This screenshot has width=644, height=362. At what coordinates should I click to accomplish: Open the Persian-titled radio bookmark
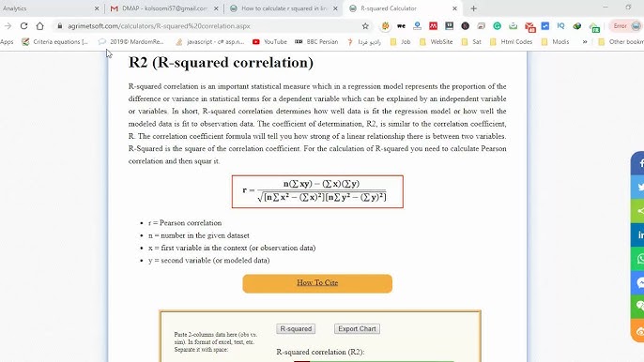pos(364,42)
